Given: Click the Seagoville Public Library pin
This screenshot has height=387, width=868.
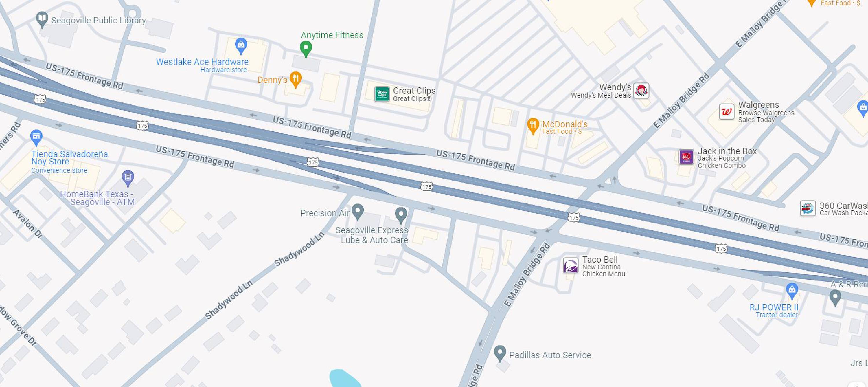Looking at the screenshot, I should [42, 20].
